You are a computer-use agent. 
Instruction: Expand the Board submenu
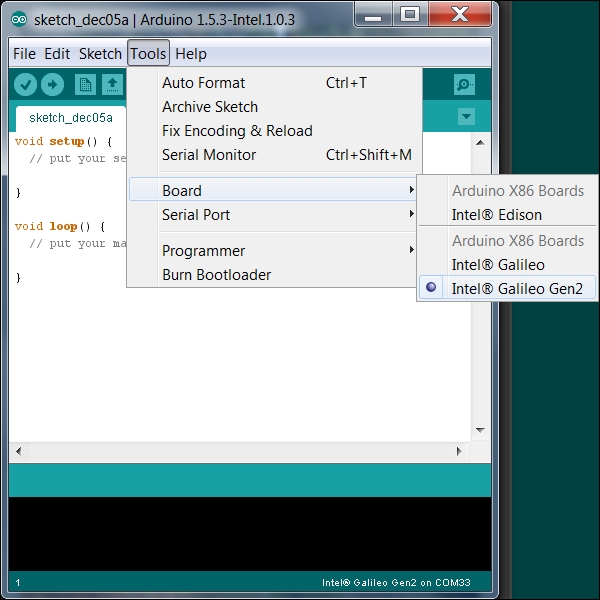[x=273, y=190]
